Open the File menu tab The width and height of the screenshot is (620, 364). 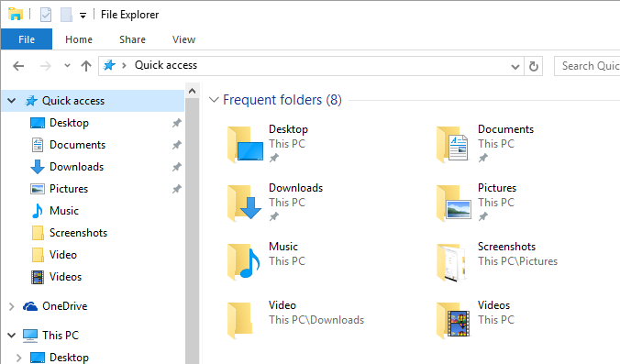pyautogui.click(x=27, y=39)
